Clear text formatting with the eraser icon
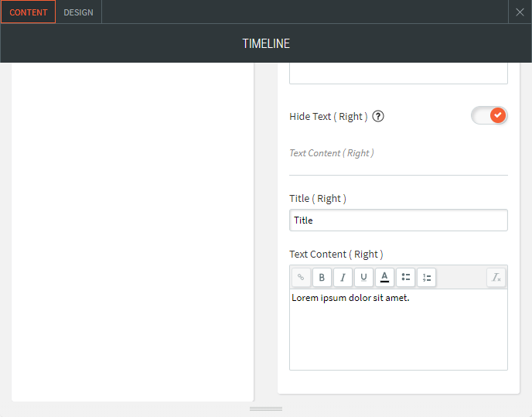532x417 pixels. (496, 278)
